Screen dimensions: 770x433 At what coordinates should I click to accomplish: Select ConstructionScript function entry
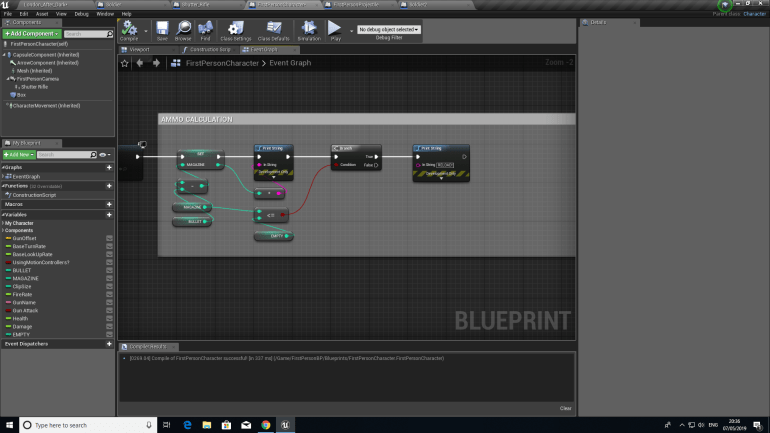click(x=34, y=195)
